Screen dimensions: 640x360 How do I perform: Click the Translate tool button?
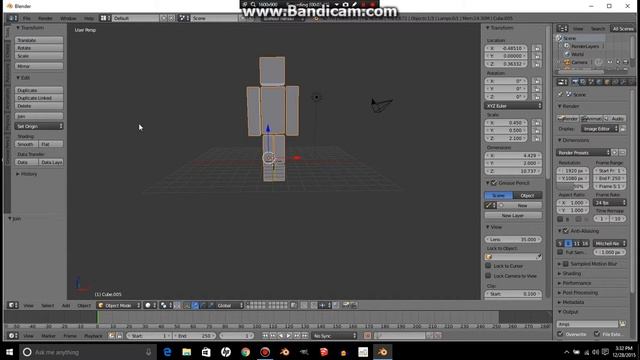[39, 40]
